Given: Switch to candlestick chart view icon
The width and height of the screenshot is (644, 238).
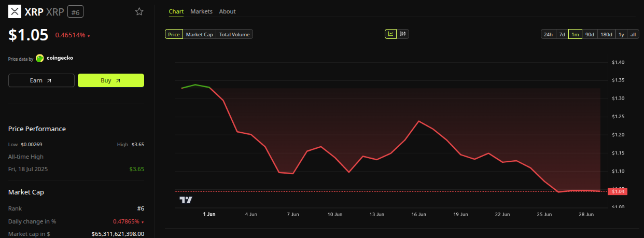Looking at the screenshot, I should (403, 34).
